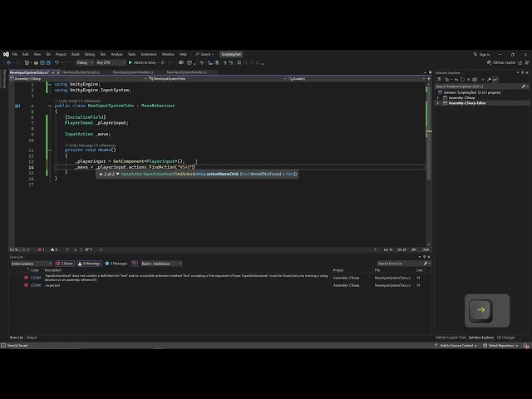Click the GitHub Copilot button label

[x=505, y=63]
